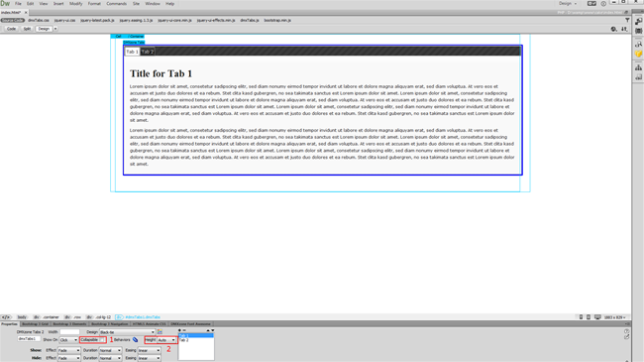Switch to Split view

(x=27, y=29)
